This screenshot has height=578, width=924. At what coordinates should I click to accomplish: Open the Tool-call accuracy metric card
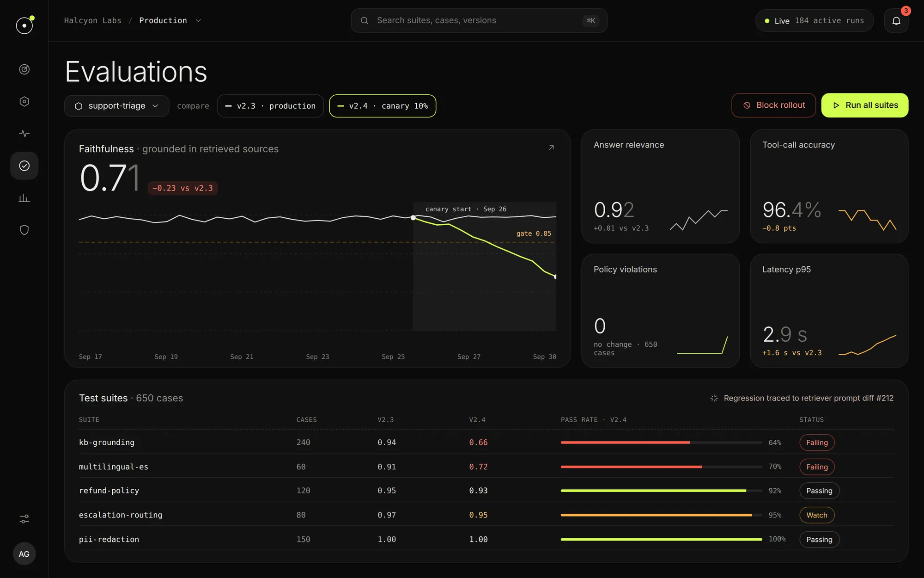coord(829,186)
